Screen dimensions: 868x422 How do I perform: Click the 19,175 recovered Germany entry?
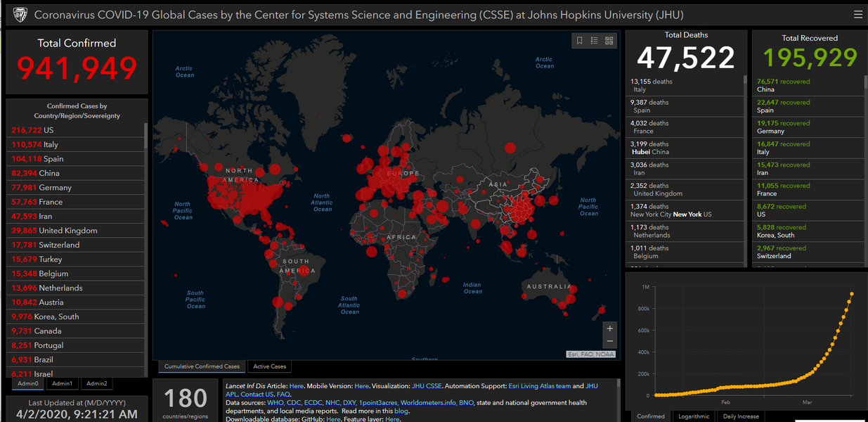pos(807,127)
